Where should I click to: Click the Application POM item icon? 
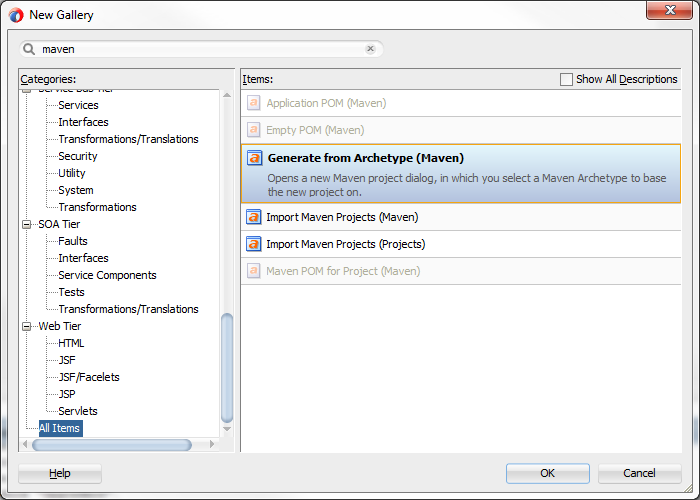click(254, 103)
